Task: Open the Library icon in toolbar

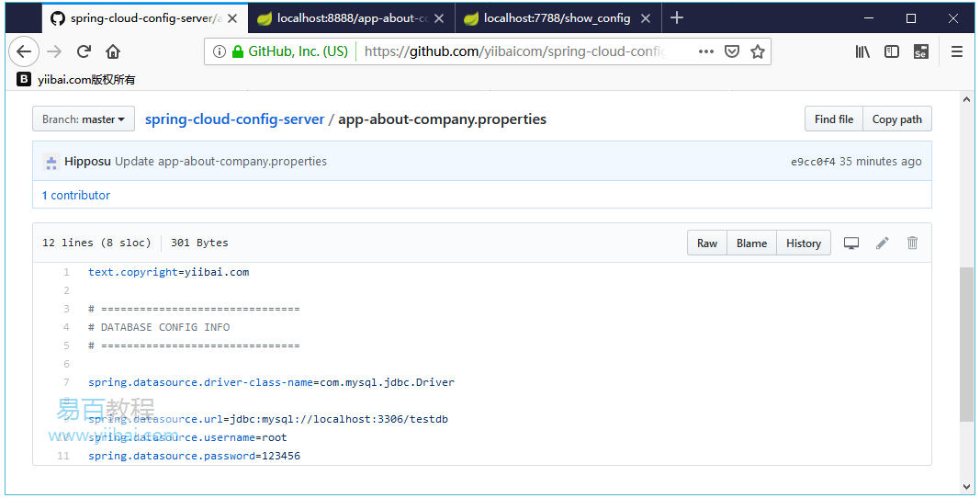Action: point(862,51)
